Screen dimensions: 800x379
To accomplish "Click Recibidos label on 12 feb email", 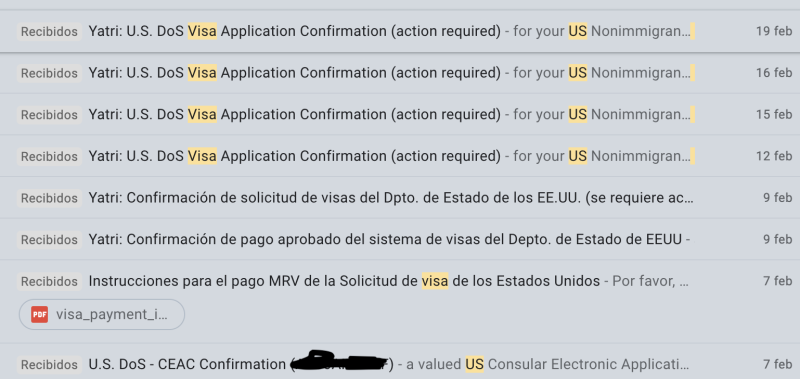I will coord(49,156).
